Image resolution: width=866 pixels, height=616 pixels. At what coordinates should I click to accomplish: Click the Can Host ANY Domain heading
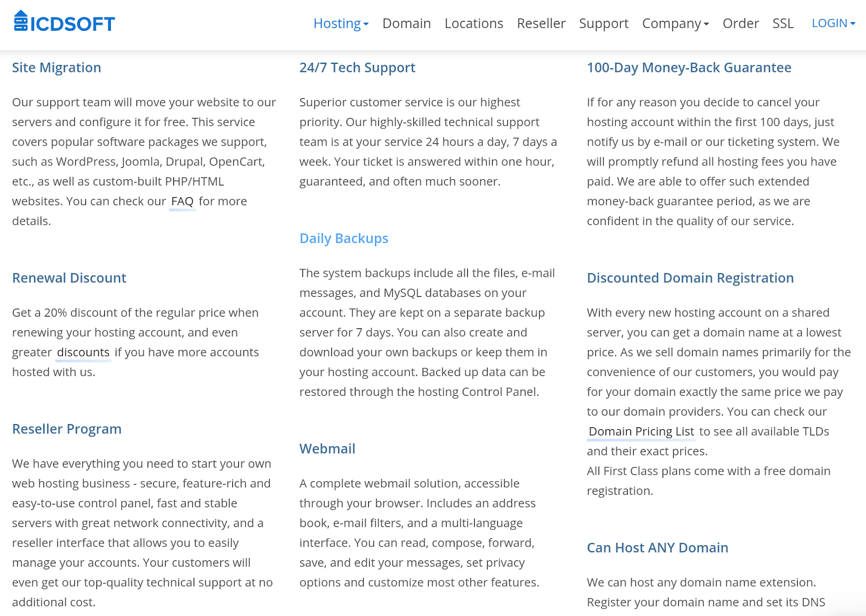(x=657, y=548)
